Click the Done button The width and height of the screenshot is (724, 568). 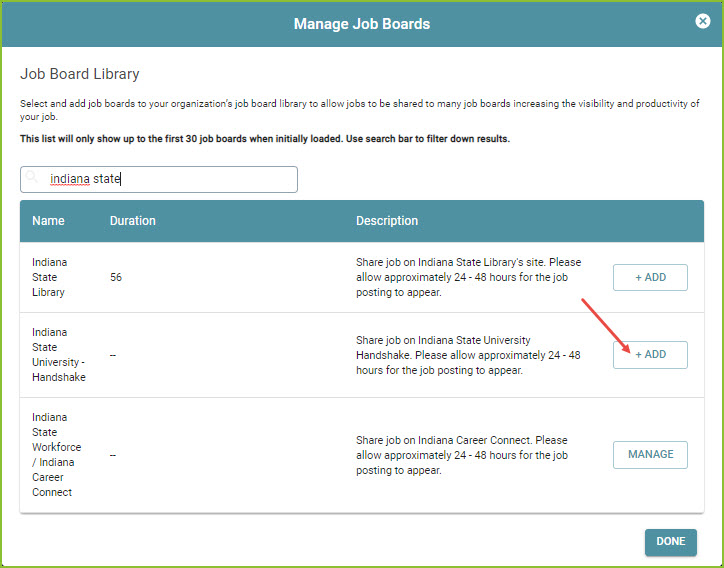tap(670, 541)
